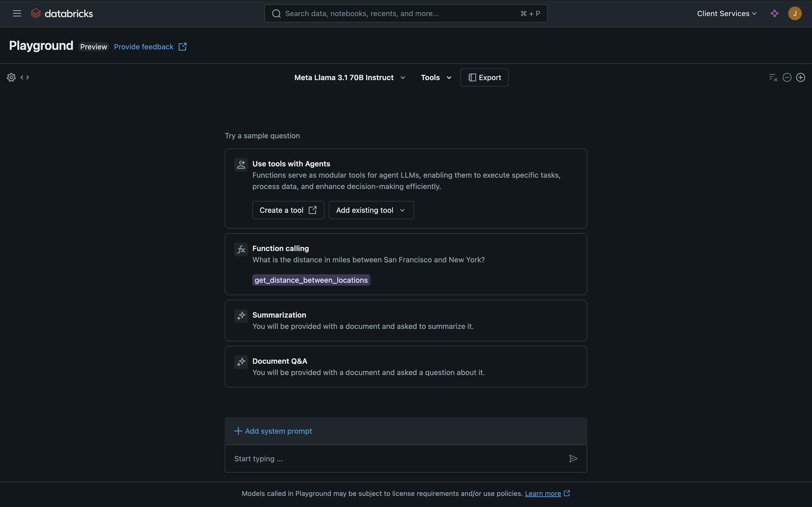Open the model settings gear icon

pos(11,77)
